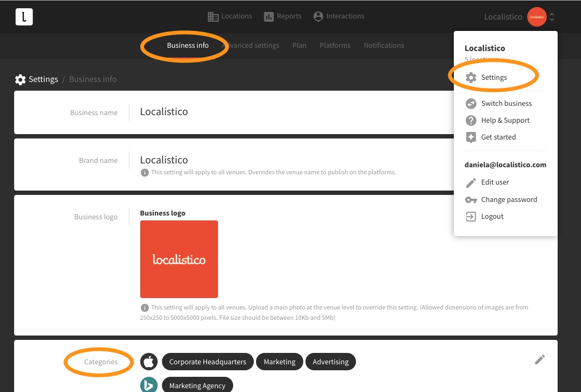The width and height of the screenshot is (581, 392).
Task: Switch to the Plan tab
Action: tap(299, 45)
